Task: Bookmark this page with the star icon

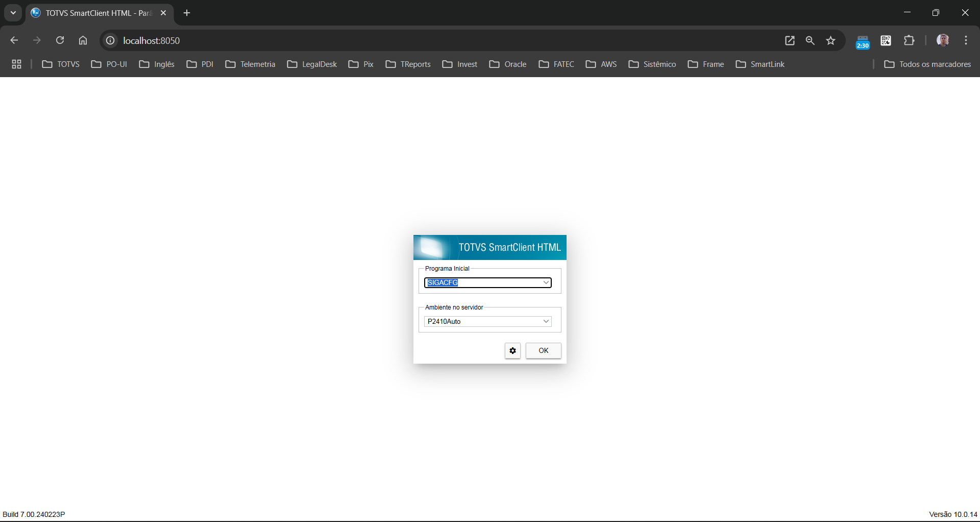Action: click(830, 40)
